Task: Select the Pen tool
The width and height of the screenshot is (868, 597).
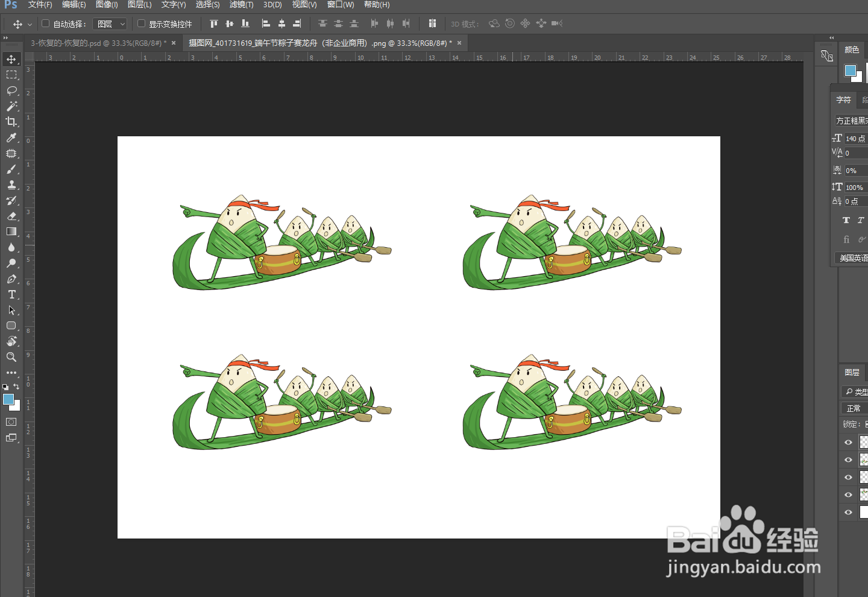Action: [x=11, y=279]
